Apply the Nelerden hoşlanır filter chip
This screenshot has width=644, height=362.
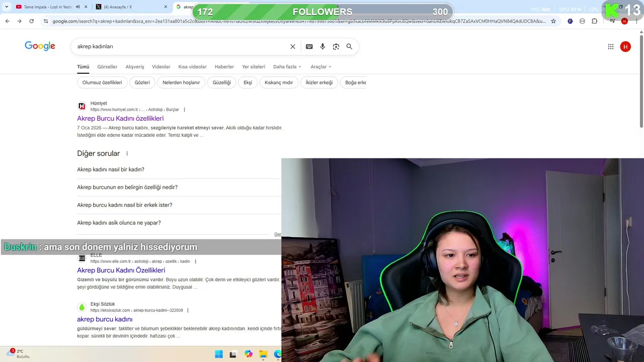pos(181,82)
